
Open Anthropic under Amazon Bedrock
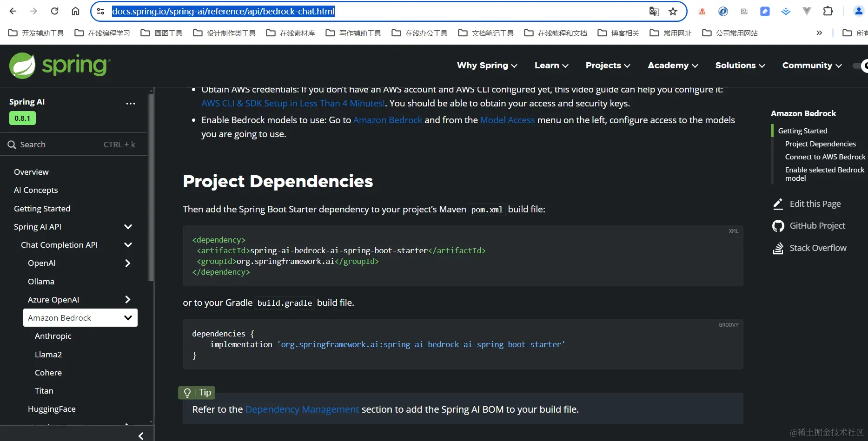click(53, 336)
